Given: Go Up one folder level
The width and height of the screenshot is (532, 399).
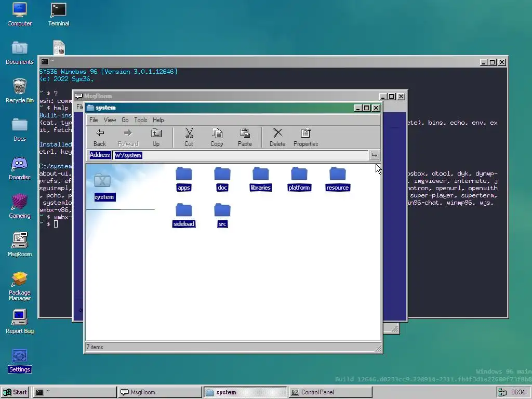Looking at the screenshot, I should 156,137.
